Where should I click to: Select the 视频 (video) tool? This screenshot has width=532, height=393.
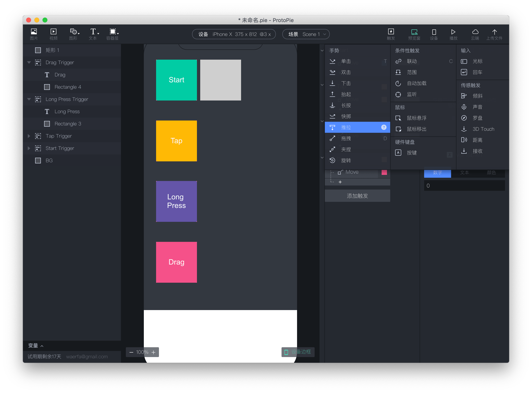[x=53, y=34]
